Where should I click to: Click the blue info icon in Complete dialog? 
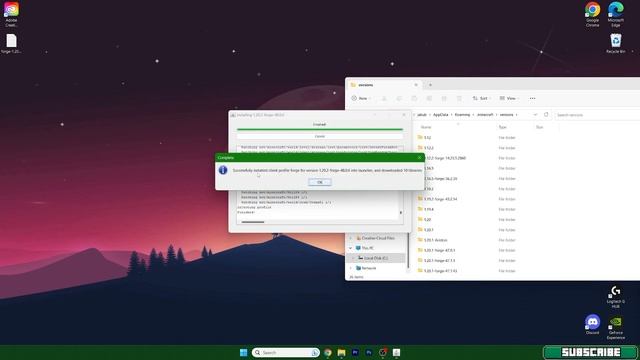tap(223, 170)
